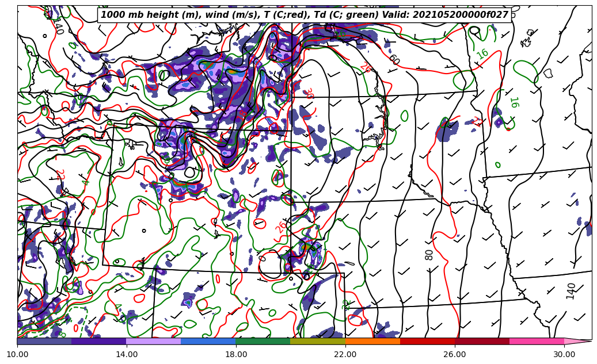This screenshot has width=597, height=364.
Task: Pick the blue 16–18 colorbar segment
Action: (x=208, y=341)
